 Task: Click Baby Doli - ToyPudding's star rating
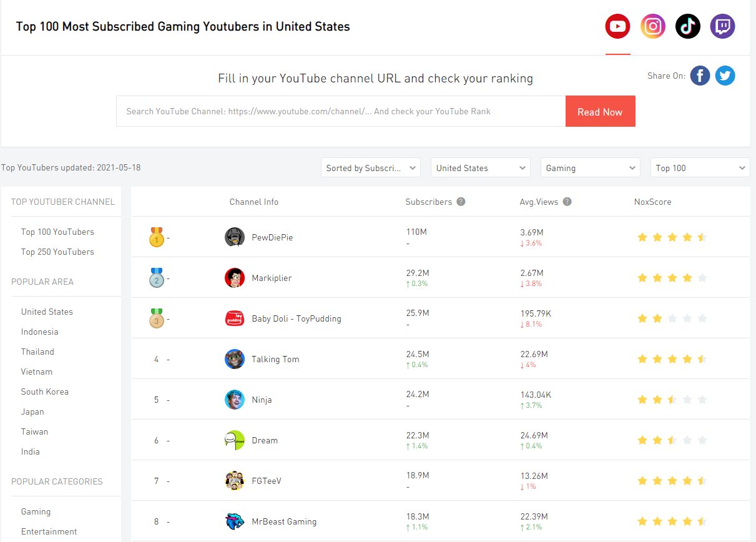pos(672,318)
